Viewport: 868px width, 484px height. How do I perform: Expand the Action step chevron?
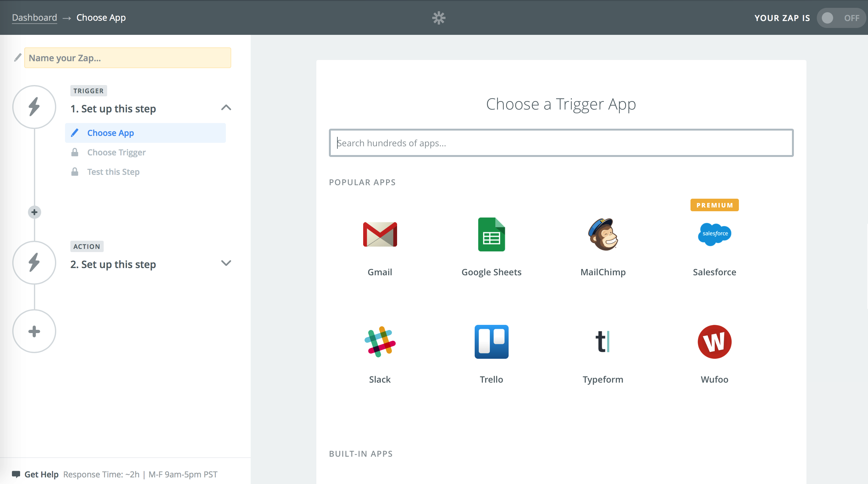226,263
